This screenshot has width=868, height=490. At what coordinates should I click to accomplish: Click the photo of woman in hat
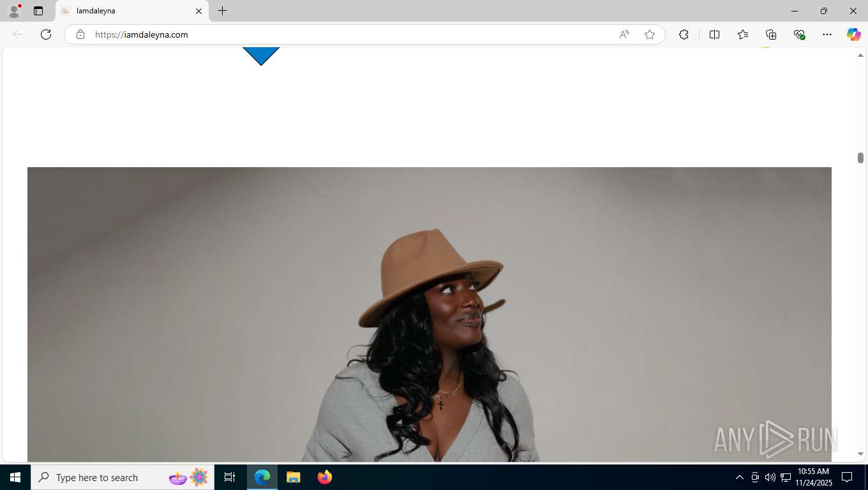click(430, 315)
